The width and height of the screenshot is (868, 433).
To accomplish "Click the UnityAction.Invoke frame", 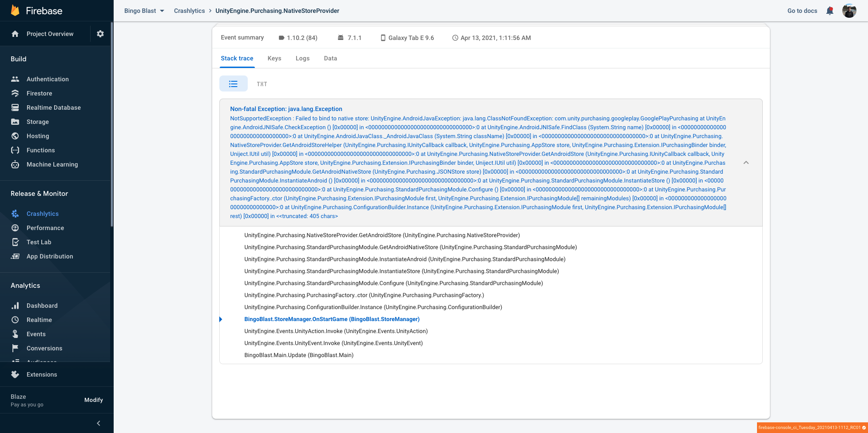I will [336, 331].
